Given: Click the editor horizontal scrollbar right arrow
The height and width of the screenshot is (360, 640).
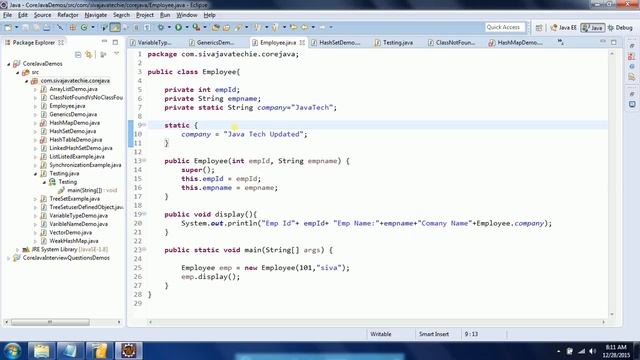Looking at the screenshot, I should (604, 322).
